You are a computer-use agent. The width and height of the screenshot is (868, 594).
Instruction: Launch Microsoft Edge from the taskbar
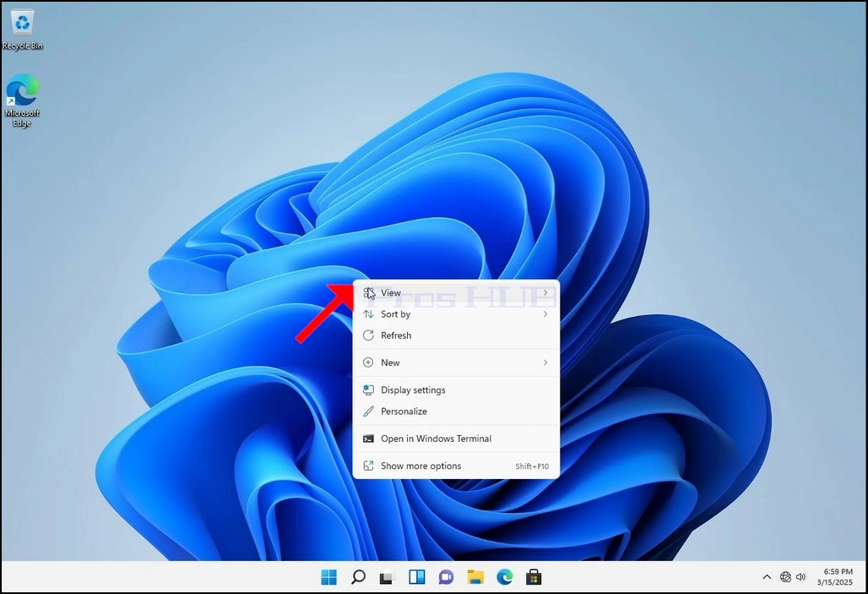coord(505,577)
